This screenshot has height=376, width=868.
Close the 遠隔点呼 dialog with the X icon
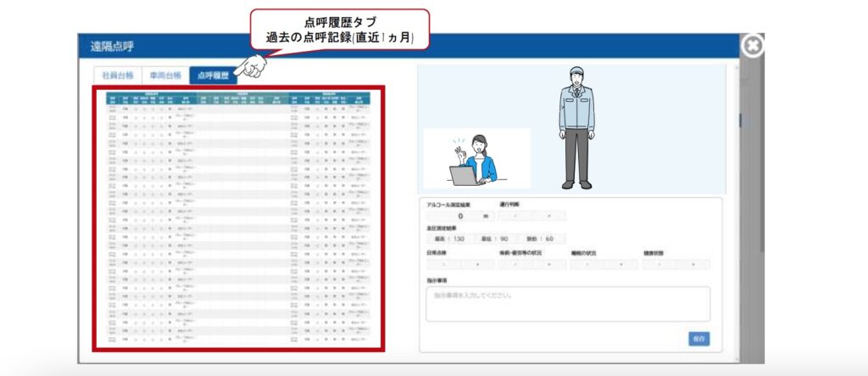(753, 46)
